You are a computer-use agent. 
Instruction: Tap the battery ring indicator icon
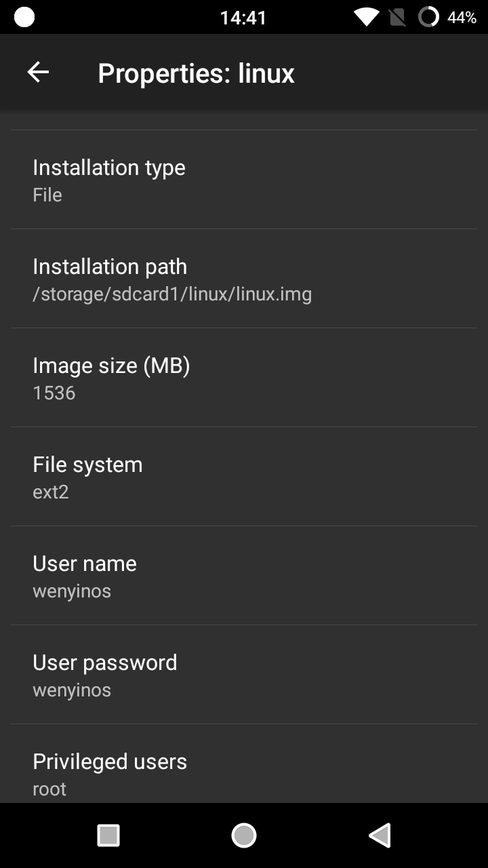tap(428, 17)
